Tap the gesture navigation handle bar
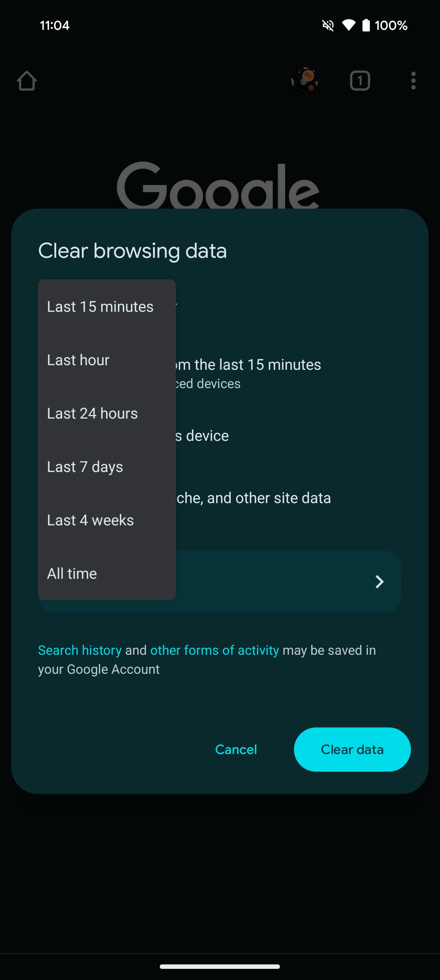This screenshot has width=440, height=980. click(x=220, y=966)
